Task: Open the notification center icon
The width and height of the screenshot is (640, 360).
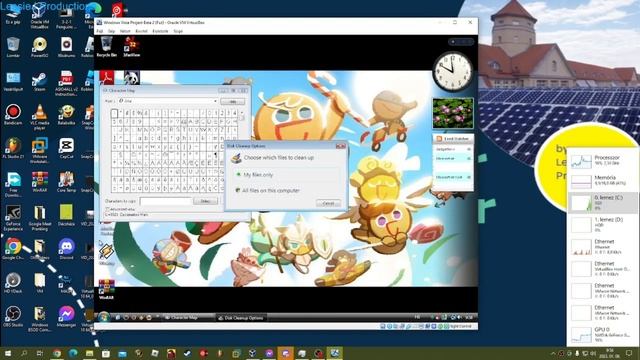Action: (629, 353)
